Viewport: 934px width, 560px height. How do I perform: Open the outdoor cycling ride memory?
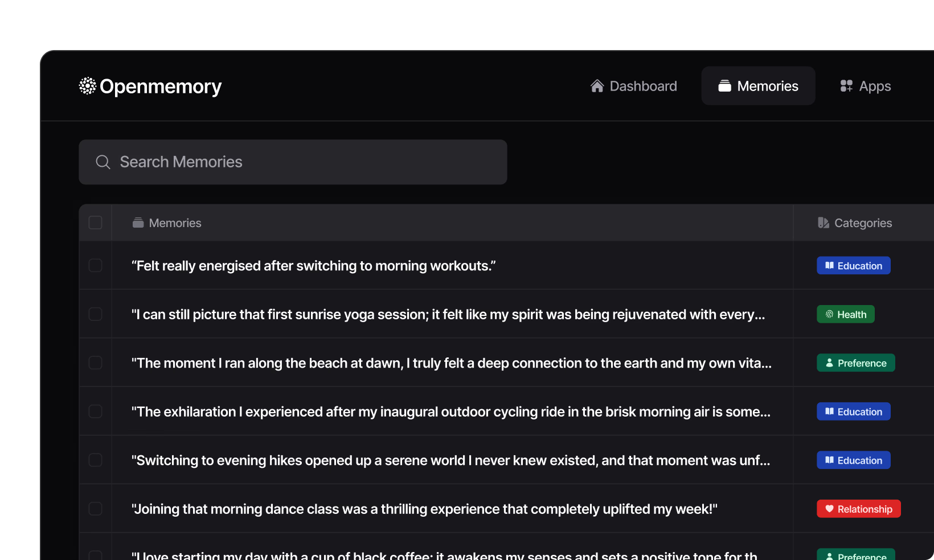pyautogui.click(x=450, y=412)
